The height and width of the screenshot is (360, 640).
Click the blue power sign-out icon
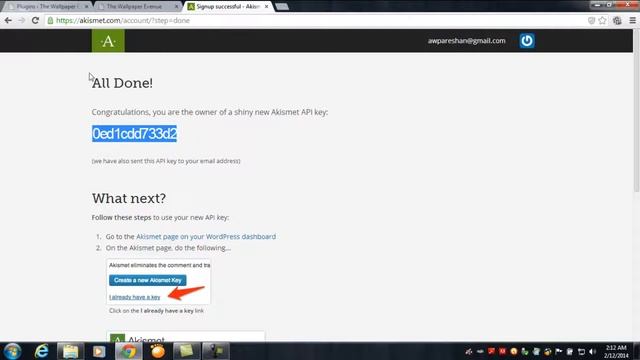527,41
